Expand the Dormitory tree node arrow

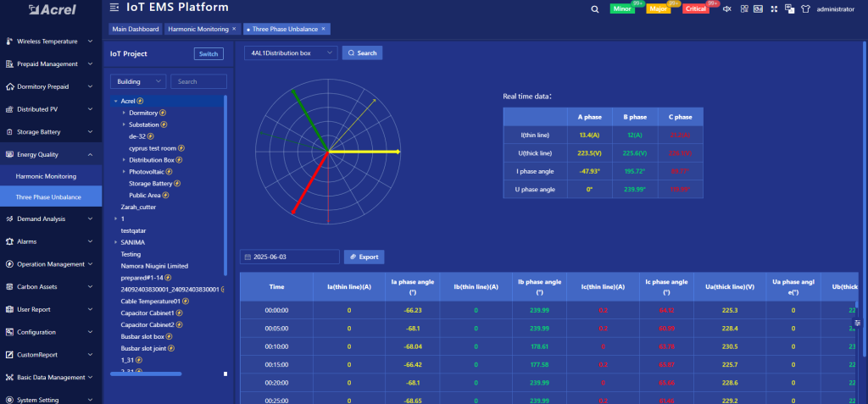tap(124, 113)
